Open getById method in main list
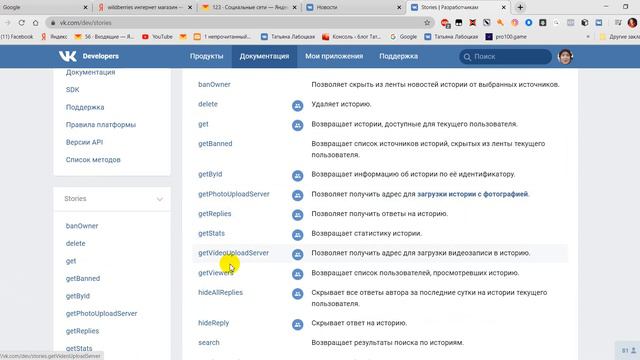This screenshot has width=640, height=360. click(210, 174)
